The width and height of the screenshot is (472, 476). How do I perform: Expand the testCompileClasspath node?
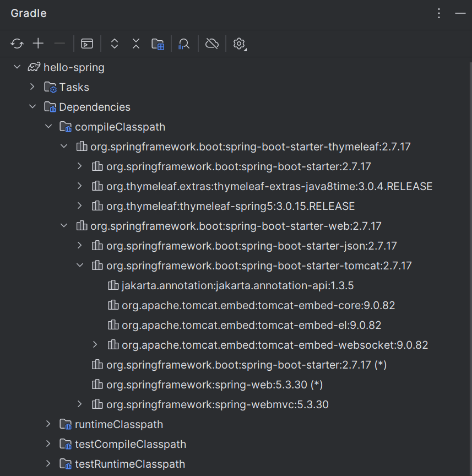[x=48, y=444]
